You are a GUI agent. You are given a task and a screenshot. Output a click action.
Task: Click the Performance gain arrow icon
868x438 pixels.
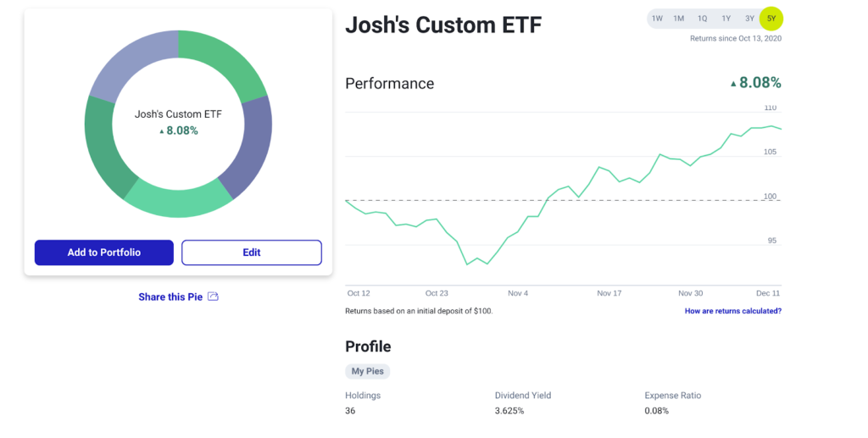pos(733,83)
